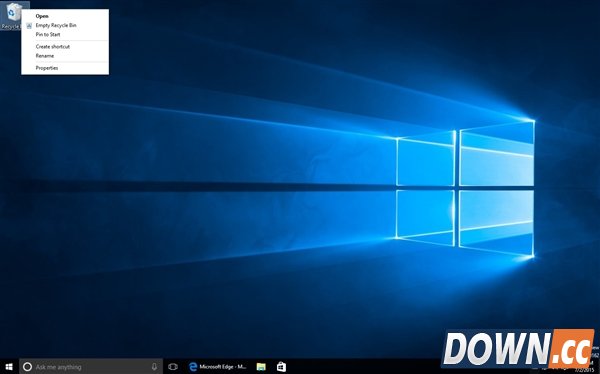Click the Empty Recycle Bin menu icon
600x374 pixels.
(x=29, y=26)
